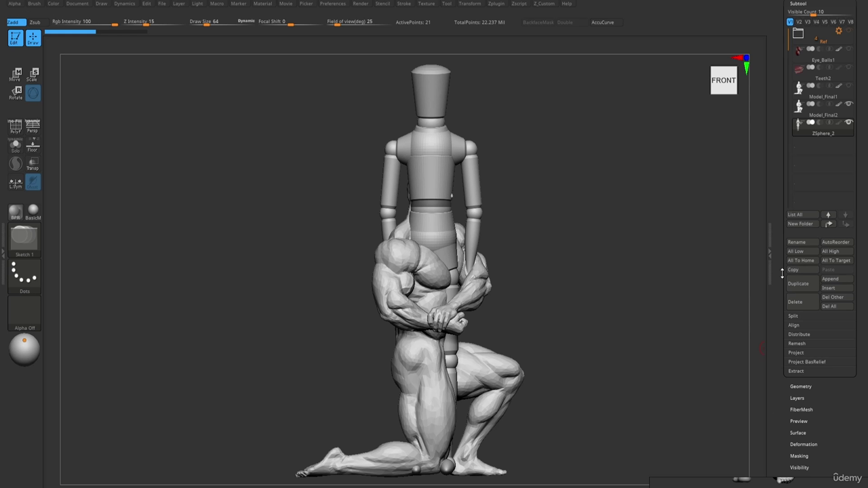Toggle Persp perspective view
The image size is (868, 488).
click(33, 126)
